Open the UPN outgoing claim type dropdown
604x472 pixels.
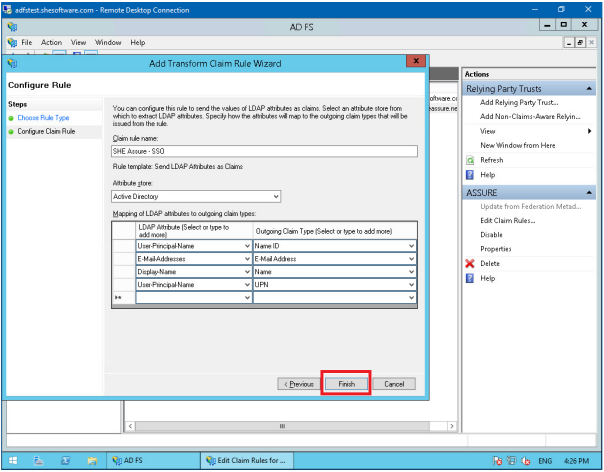tap(412, 284)
